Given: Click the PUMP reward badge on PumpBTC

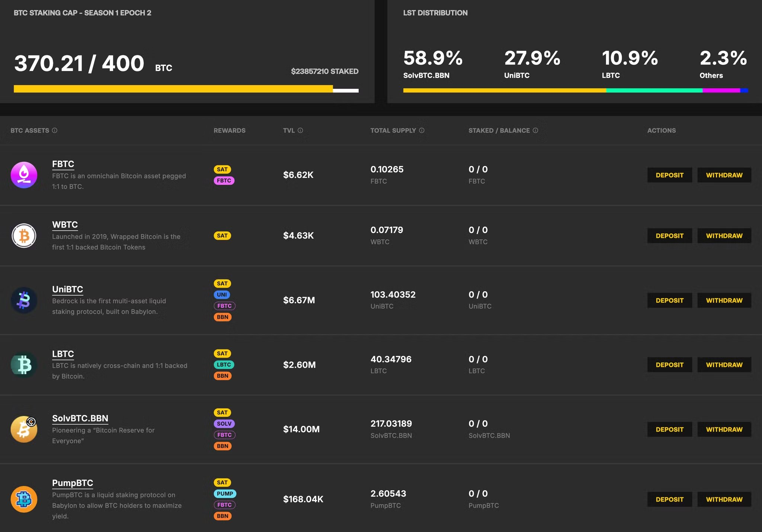Looking at the screenshot, I should coord(225,494).
